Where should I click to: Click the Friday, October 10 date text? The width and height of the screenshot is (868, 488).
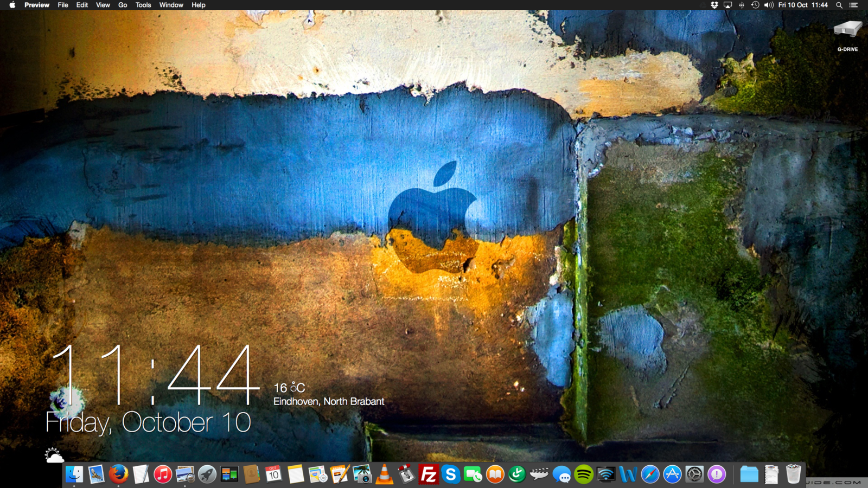pos(148,422)
